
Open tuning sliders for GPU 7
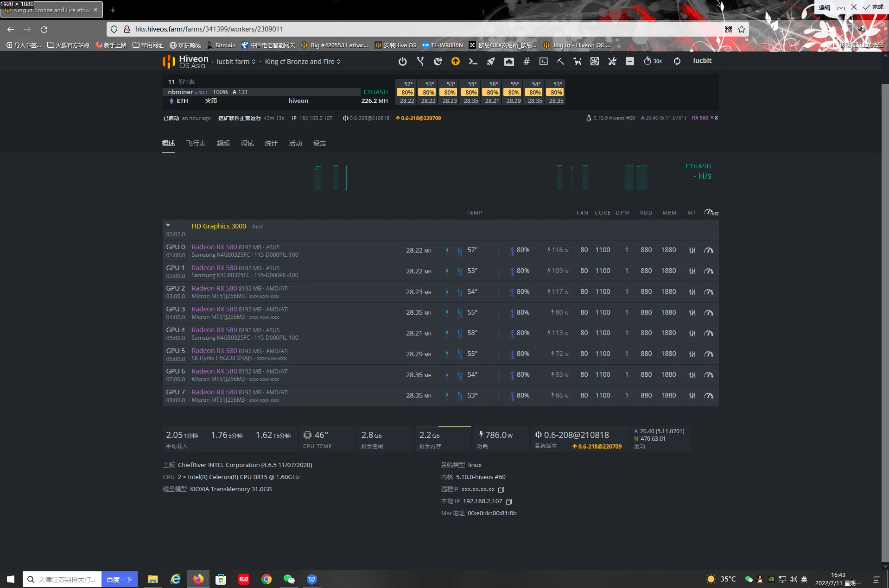point(692,396)
